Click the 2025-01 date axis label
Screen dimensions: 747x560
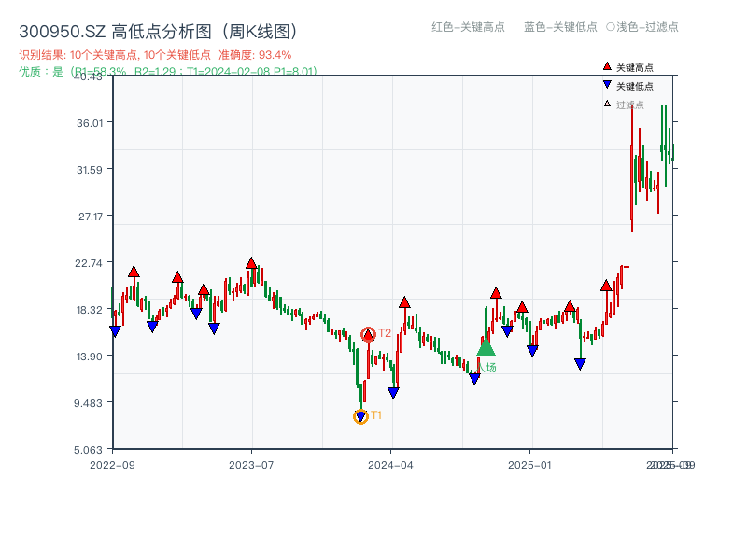pos(529,465)
